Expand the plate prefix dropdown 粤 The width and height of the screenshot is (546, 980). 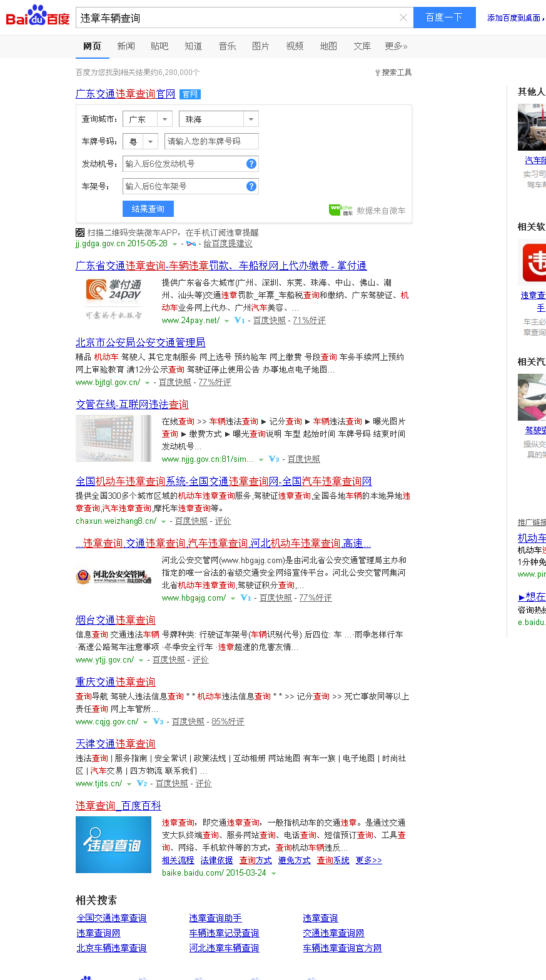tap(140, 142)
